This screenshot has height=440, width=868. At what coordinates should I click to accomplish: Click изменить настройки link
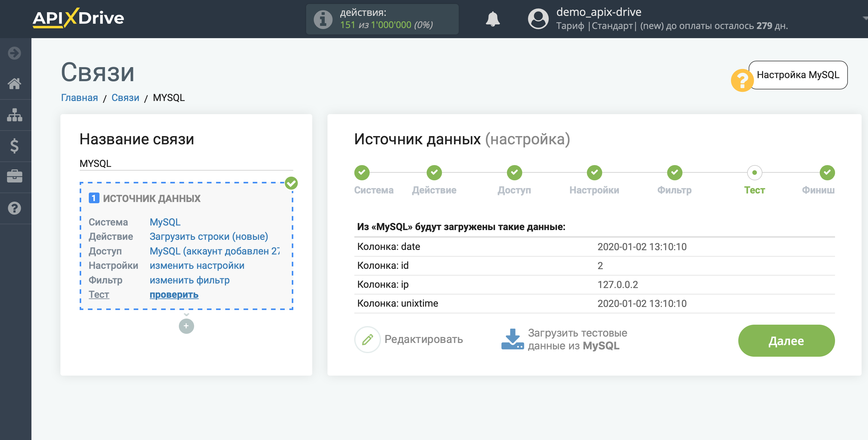[x=197, y=265]
